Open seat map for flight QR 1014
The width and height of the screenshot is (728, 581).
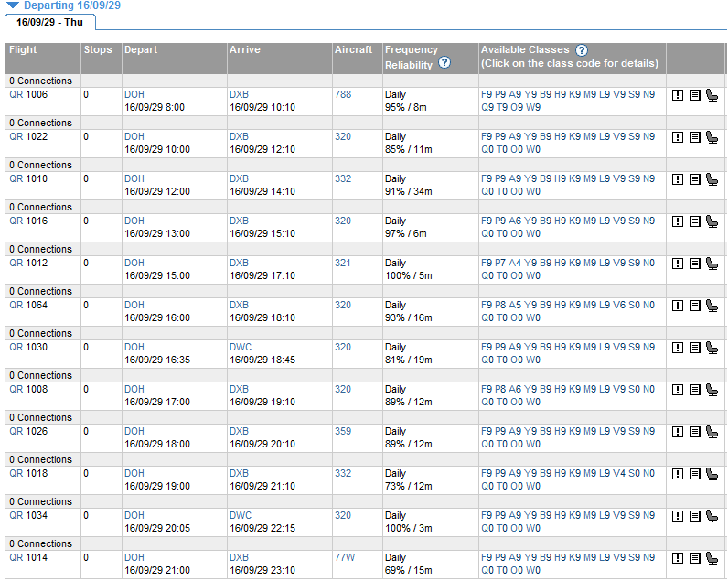click(x=712, y=557)
